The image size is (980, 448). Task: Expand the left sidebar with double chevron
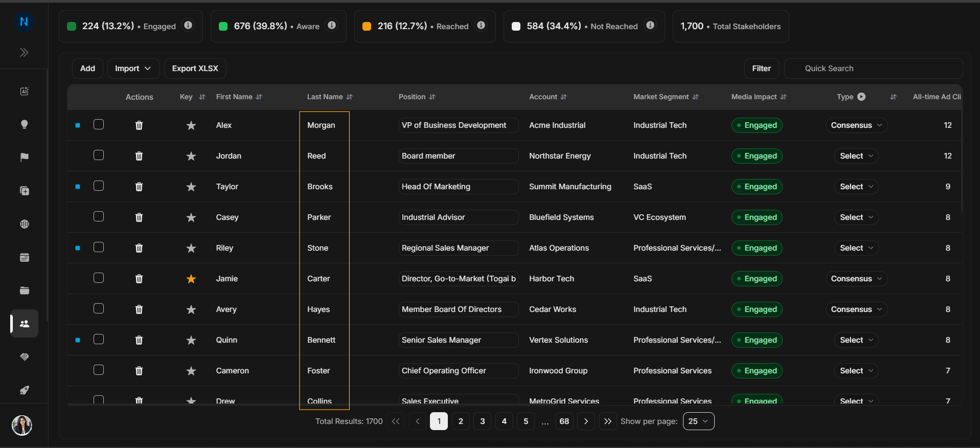pyautogui.click(x=24, y=52)
